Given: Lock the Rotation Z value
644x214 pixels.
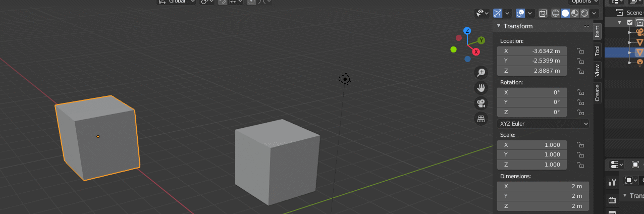Looking at the screenshot, I should pos(580,112).
